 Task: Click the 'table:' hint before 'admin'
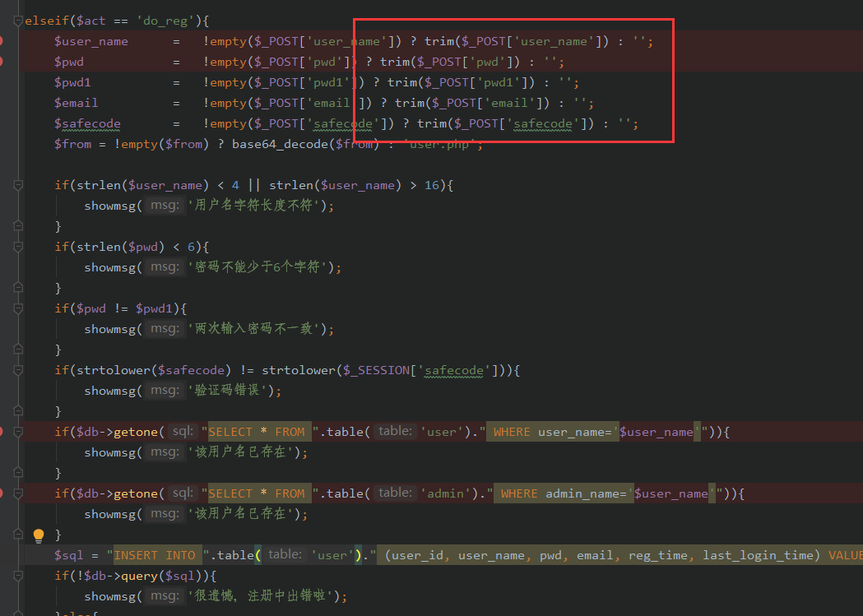pyautogui.click(x=395, y=493)
